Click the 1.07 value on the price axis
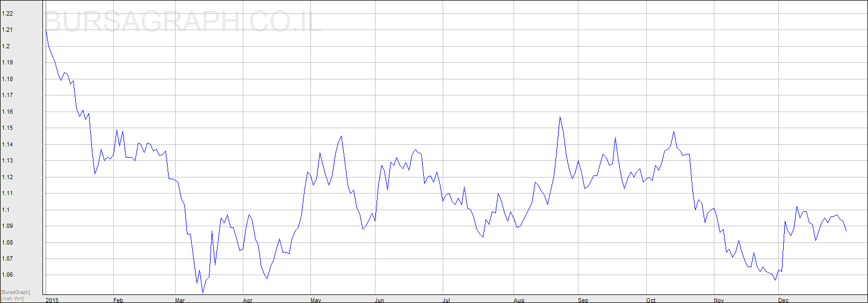Image resolution: width=868 pixels, height=303 pixels. 7,259
